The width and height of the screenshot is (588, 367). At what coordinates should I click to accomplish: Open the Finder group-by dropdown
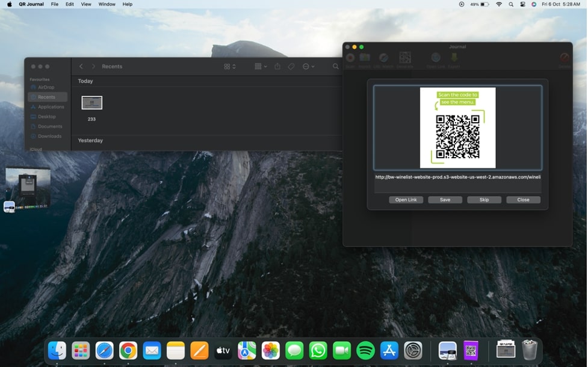(x=261, y=67)
